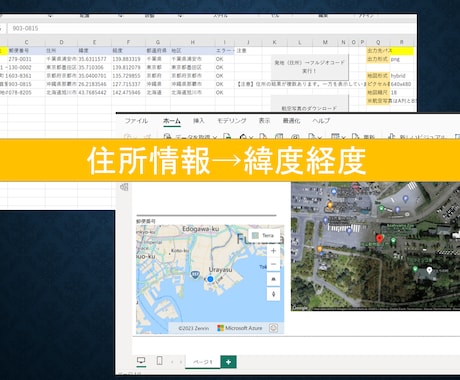Select output format cell png

pyautogui.click(x=402, y=59)
